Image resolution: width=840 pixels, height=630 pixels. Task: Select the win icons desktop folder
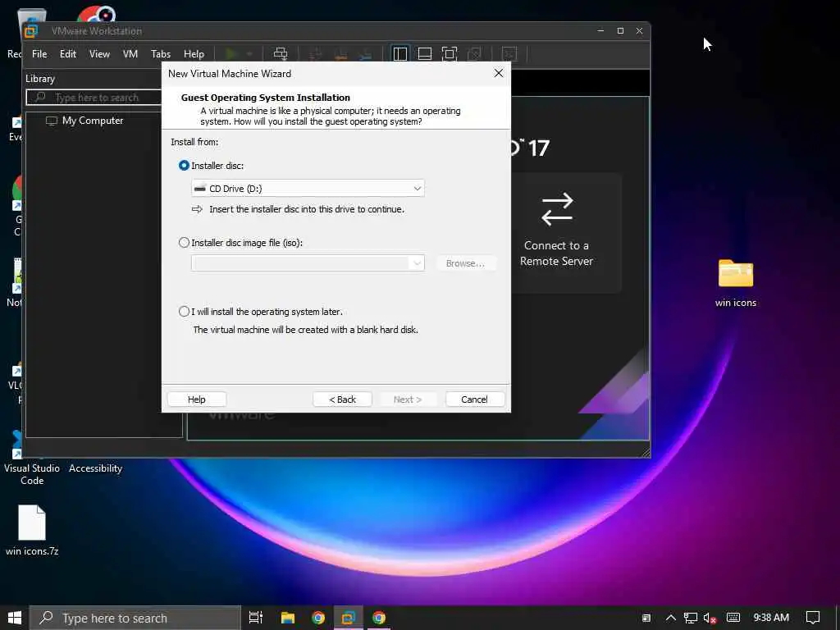736,283
